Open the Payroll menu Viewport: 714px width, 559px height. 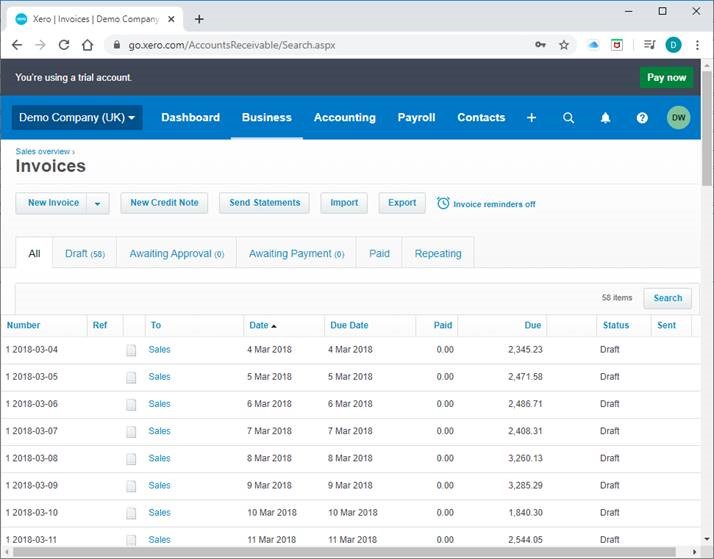pyautogui.click(x=416, y=117)
